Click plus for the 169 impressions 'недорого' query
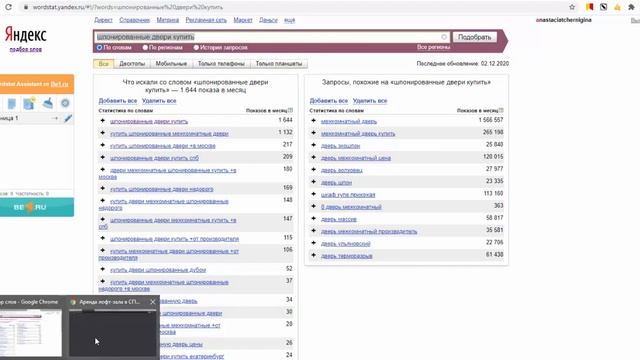This screenshot has width=640, height=360. [103, 189]
